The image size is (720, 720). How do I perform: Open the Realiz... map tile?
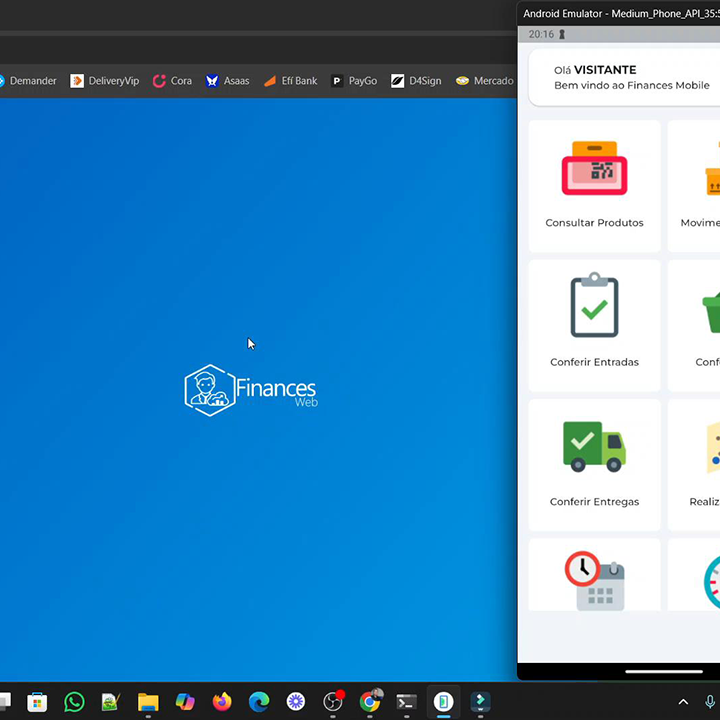click(694, 465)
